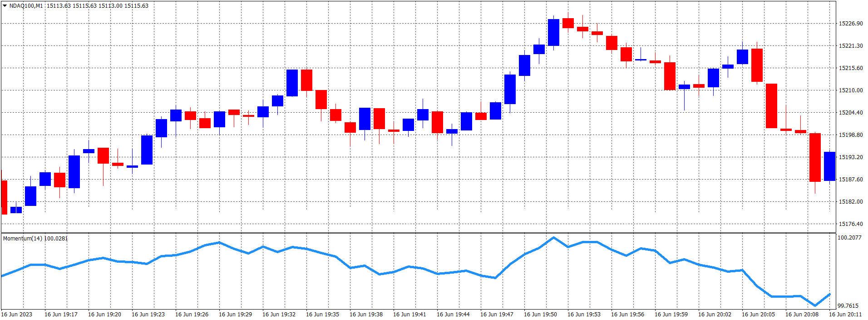Click the 15210.00 price axis label
The width and height of the screenshot is (868, 320).
pos(850,90)
